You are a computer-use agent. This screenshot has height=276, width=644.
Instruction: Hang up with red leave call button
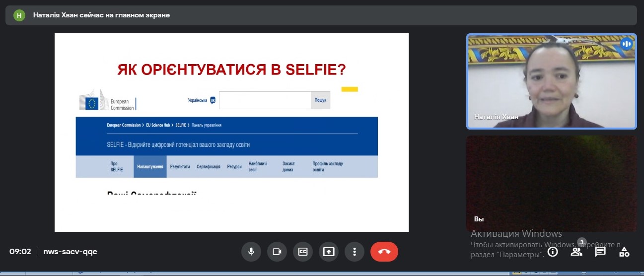[384, 252]
